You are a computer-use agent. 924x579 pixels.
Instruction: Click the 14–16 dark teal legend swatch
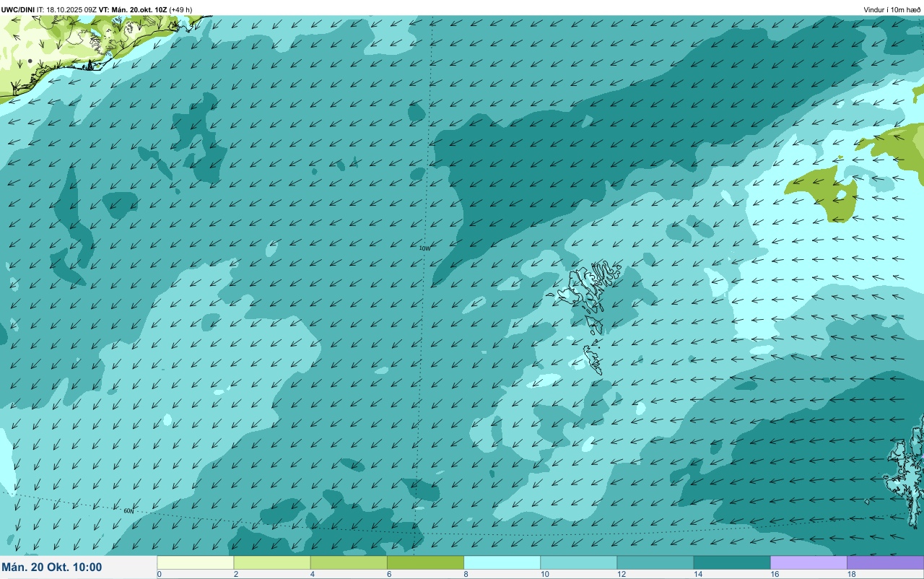(731, 562)
